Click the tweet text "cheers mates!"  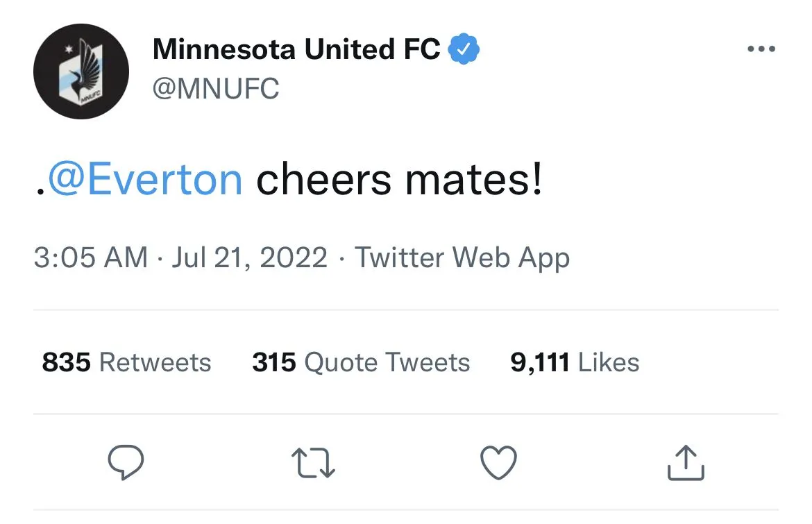click(399, 180)
